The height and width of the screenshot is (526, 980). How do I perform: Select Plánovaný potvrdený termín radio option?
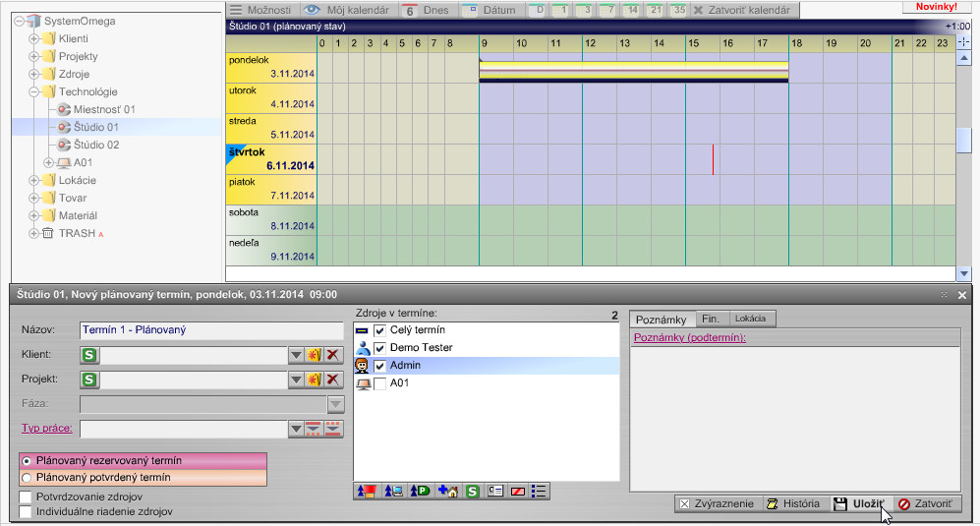click(x=27, y=477)
